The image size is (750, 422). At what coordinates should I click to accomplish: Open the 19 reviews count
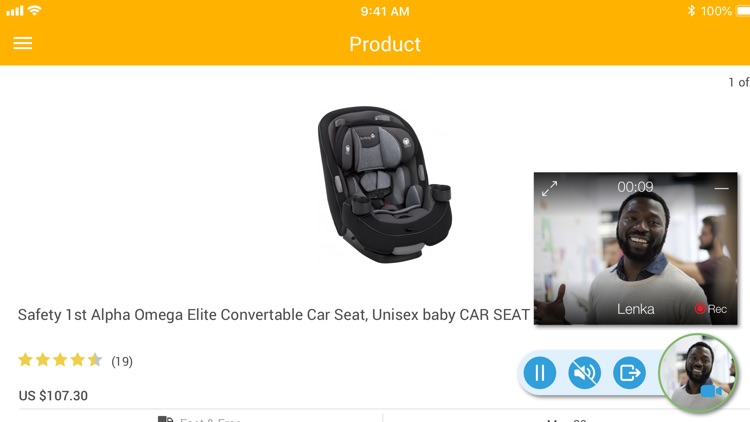point(122,361)
